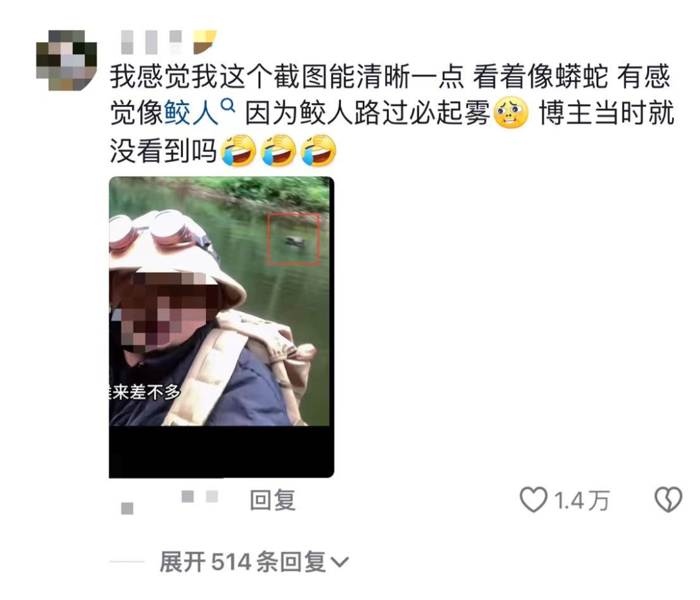
Task: Click the magnifier icon beside 鲛人
Action: coord(228,106)
